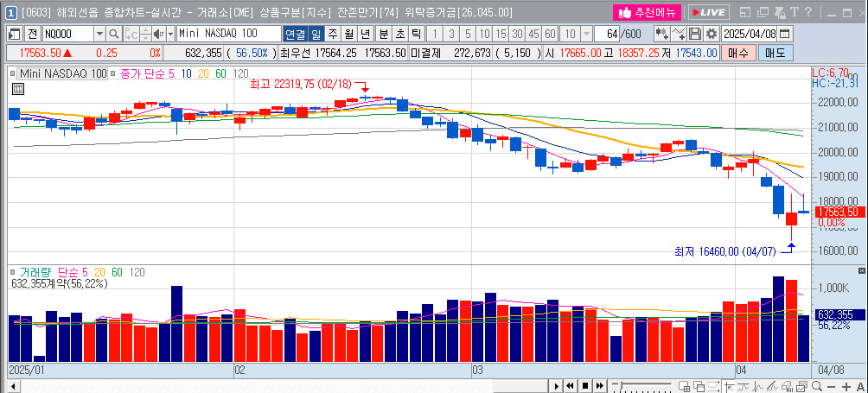The width and height of the screenshot is (868, 393).
Task: Click the add line indicator icon
Action: (678, 34)
